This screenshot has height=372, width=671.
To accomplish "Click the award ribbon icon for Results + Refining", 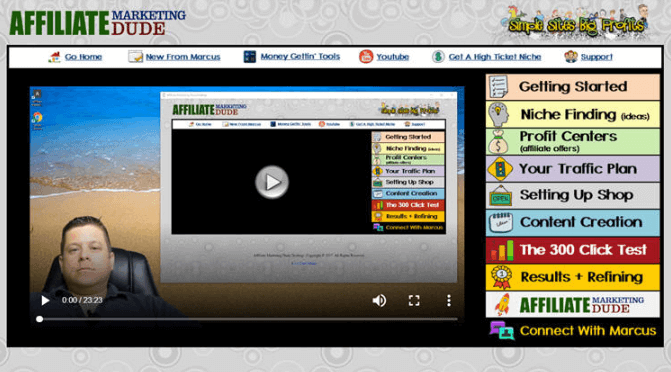I will [502, 277].
